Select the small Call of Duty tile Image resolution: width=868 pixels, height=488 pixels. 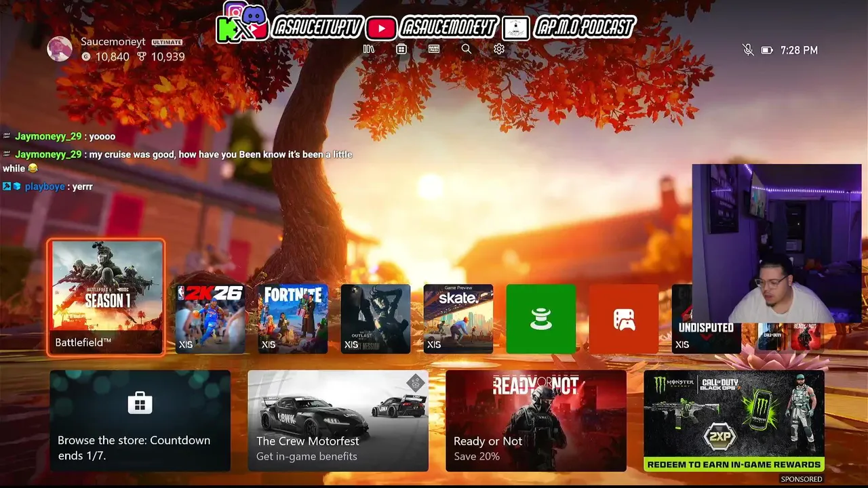[x=771, y=337]
